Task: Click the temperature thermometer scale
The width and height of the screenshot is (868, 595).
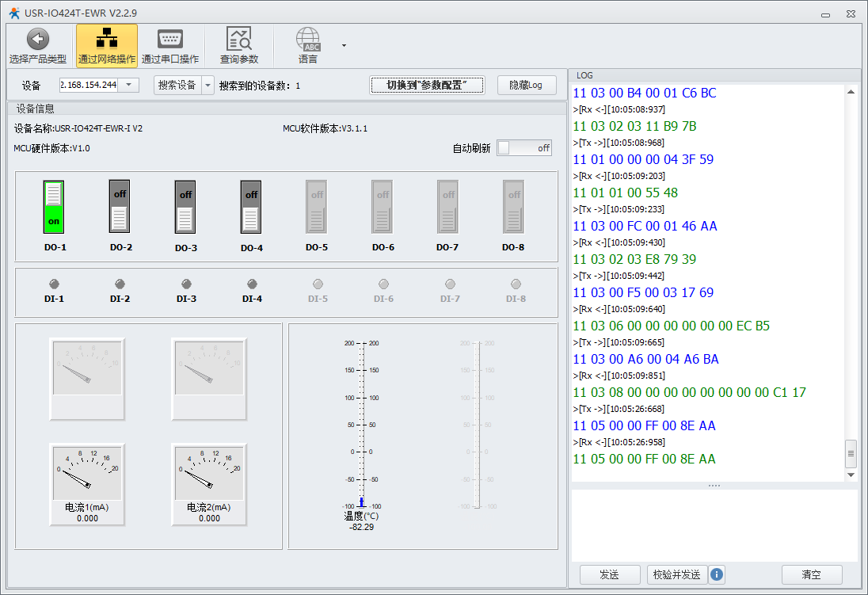Action: click(362, 425)
